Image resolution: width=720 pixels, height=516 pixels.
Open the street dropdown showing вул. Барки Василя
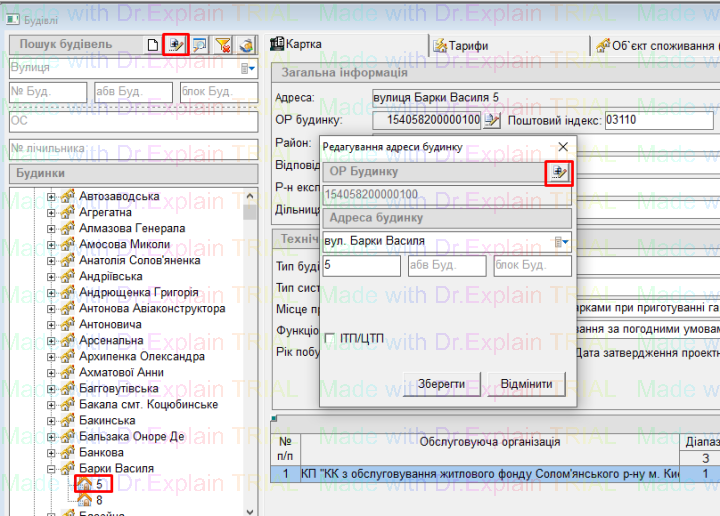coord(564,241)
